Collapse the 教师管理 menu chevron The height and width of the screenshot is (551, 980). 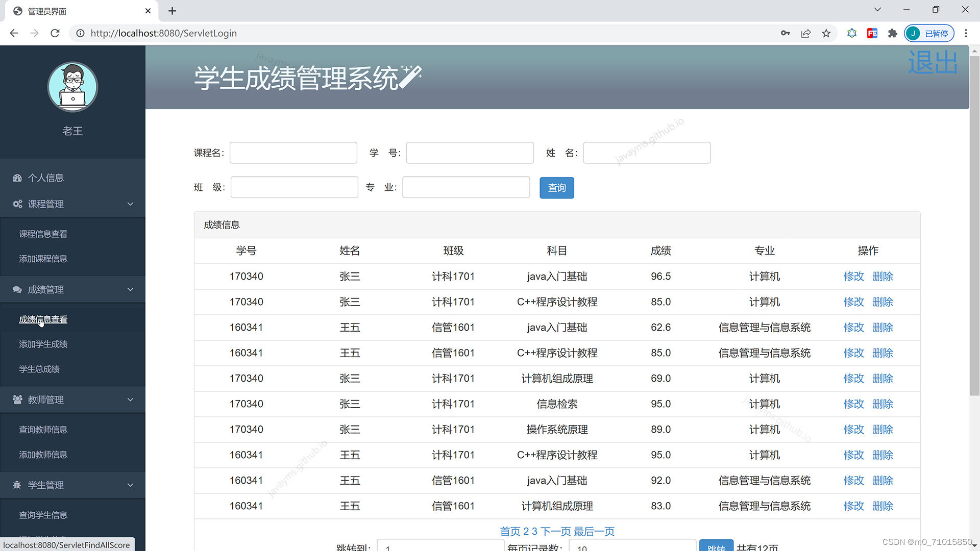pyautogui.click(x=130, y=400)
